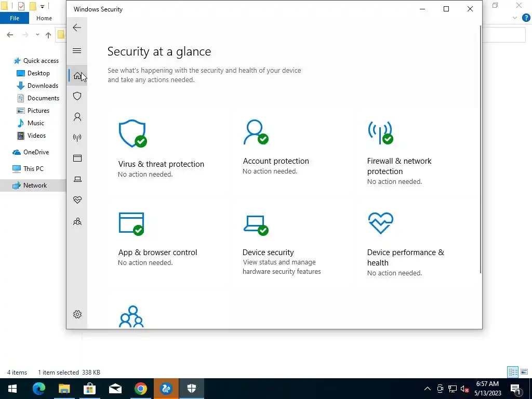The height and width of the screenshot is (399, 532).
Task: Open the notification center
Action: (x=515, y=389)
